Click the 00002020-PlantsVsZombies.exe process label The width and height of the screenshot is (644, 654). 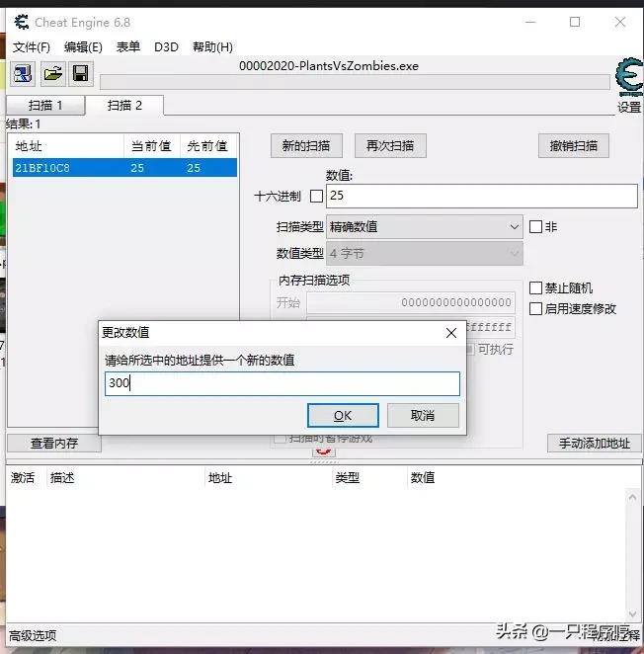(329, 66)
